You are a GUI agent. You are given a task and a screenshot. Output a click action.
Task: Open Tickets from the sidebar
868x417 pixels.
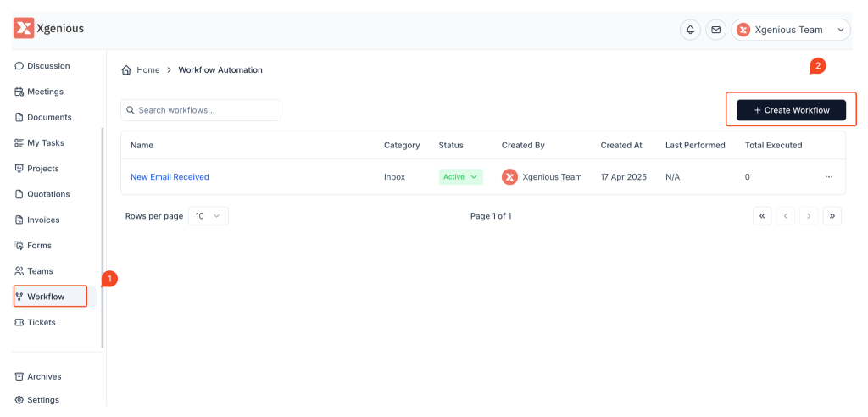pos(41,322)
